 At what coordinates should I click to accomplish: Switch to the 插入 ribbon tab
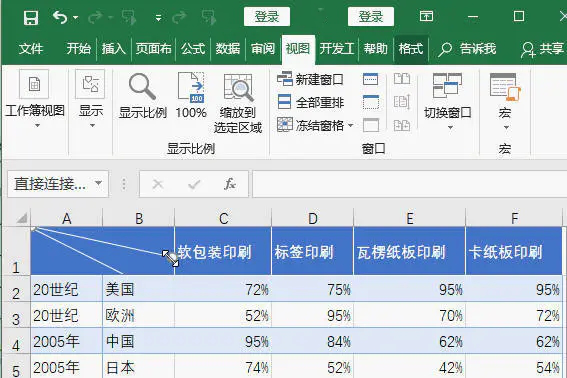114,48
